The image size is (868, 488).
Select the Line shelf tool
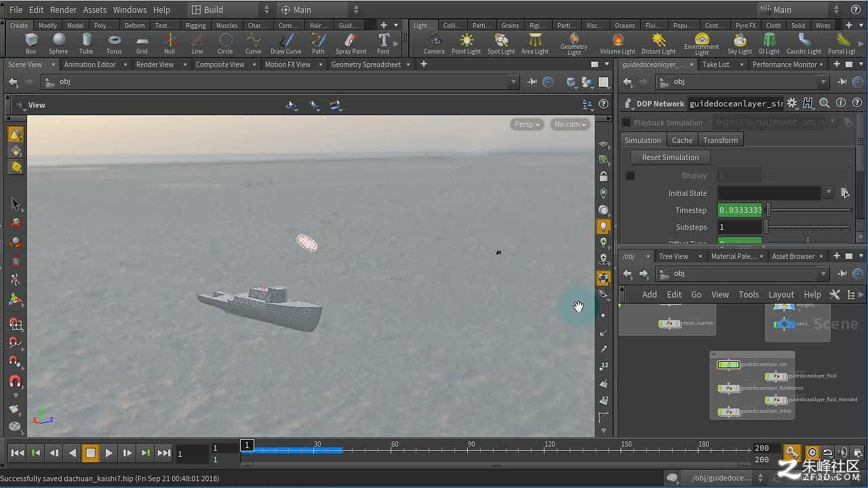click(x=197, y=43)
